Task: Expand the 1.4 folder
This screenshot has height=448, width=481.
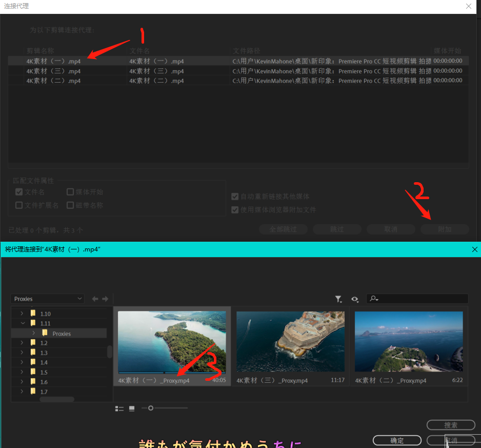Action: pyautogui.click(x=22, y=362)
